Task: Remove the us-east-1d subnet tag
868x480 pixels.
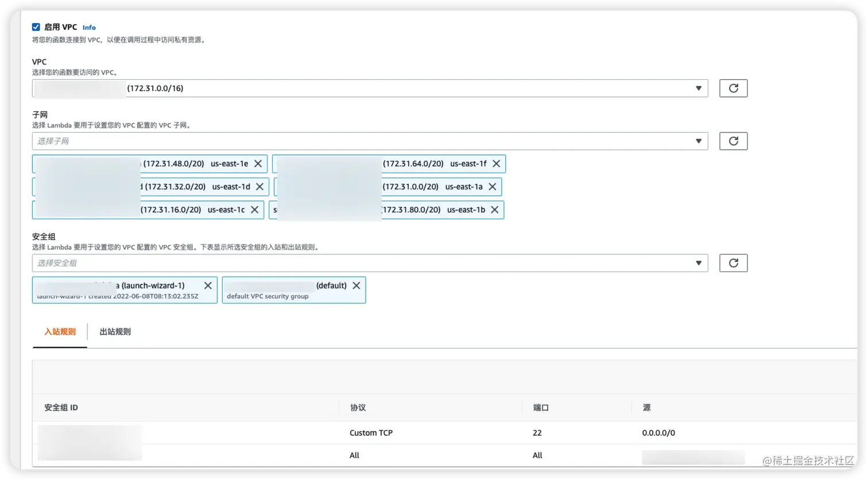Action: click(260, 187)
